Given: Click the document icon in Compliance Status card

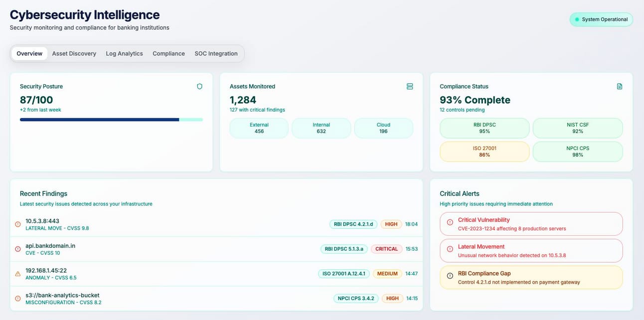Looking at the screenshot, I should [620, 86].
